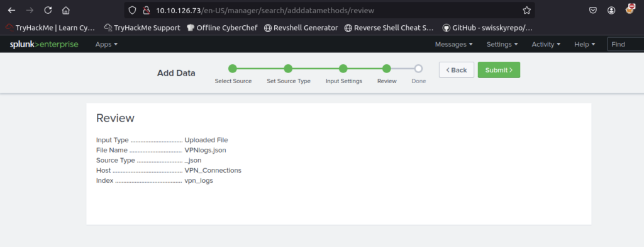The image size is (644, 247).
Task: Click the _json source type value
Action: tap(193, 160)
